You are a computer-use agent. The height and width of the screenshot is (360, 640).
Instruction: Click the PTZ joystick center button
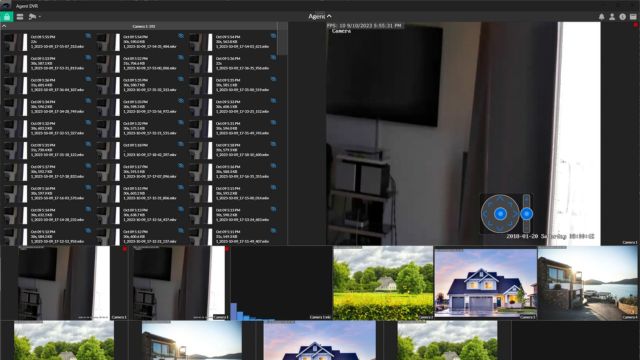click(x=500, y=213)
